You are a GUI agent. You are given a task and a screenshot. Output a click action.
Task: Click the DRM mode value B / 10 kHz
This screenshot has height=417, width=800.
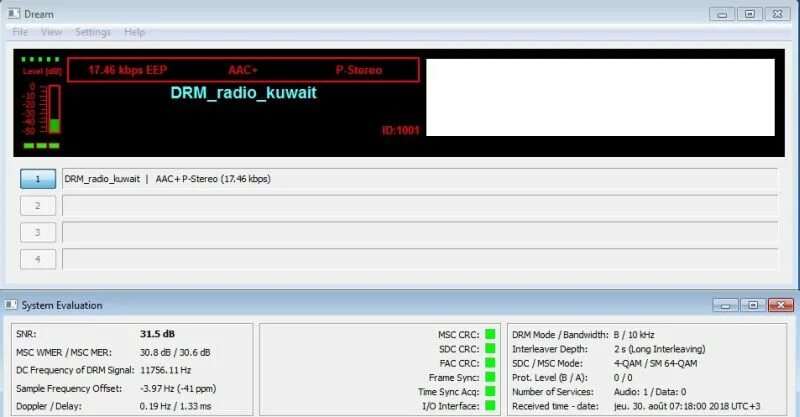(634, 335)
